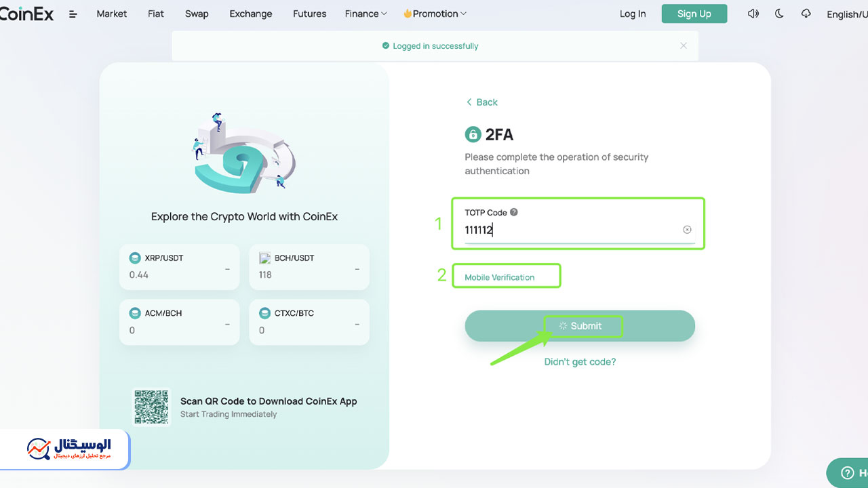Image resolution: width=868 pixels, height=488 pixels.
Task: Click the green 2FA lock icon
Action: 473,134
